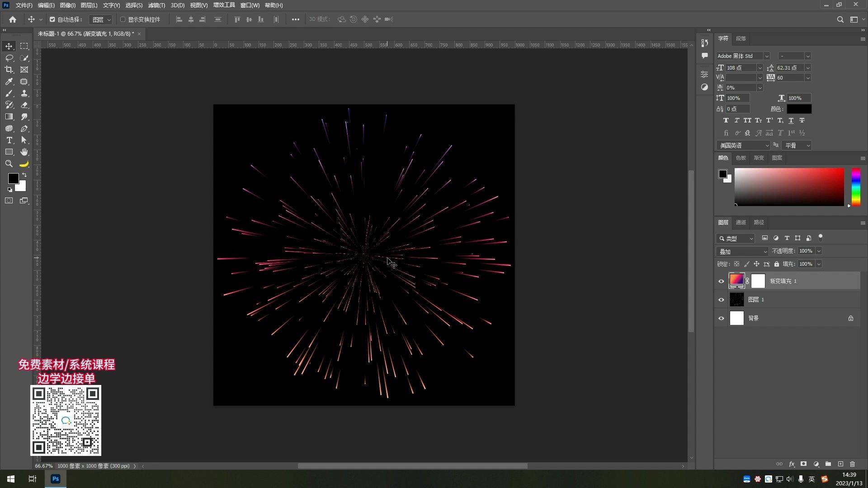Click the text color swatch 颜色
Screen dimensions: 868x488
coord(799,109)
